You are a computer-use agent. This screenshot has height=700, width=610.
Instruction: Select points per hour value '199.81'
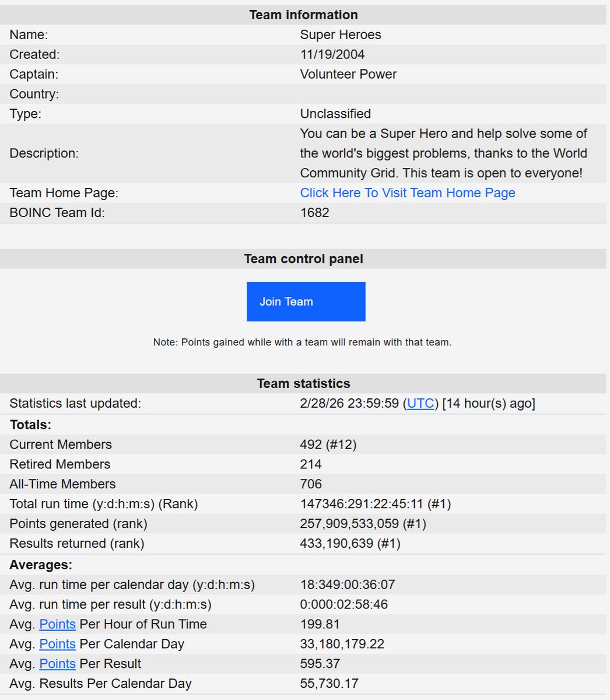pos(320,624)
